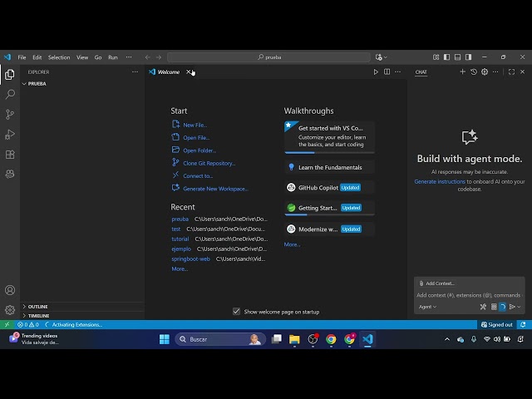Image resolution: width=532 pixels, height=399 pixels.
Task: Click Connect to... link
Action: coord(198,176)
